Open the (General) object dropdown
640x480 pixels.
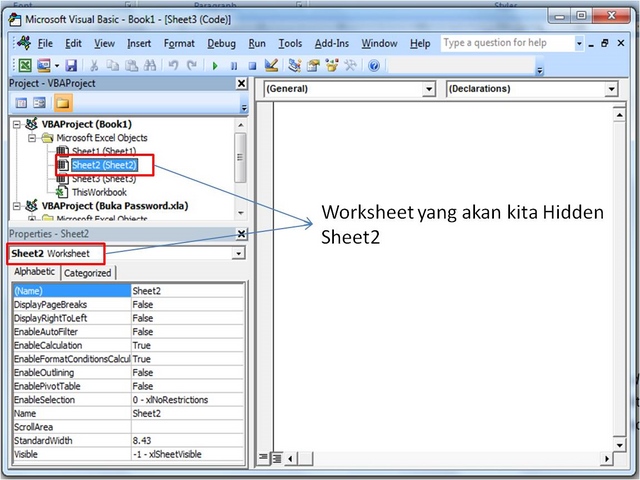coord(429,89)
